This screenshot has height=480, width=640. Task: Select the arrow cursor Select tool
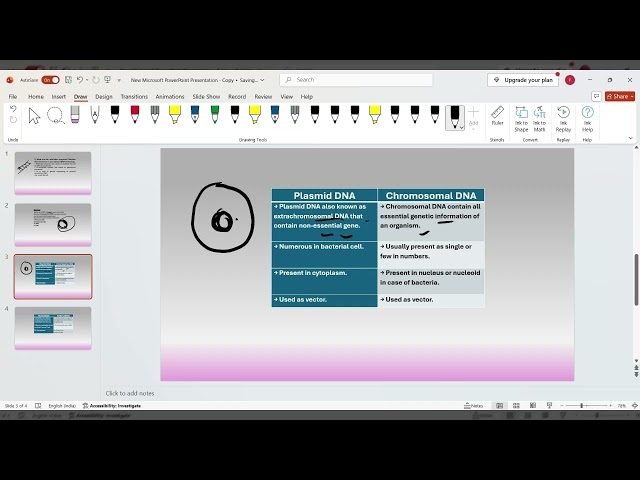34,116
